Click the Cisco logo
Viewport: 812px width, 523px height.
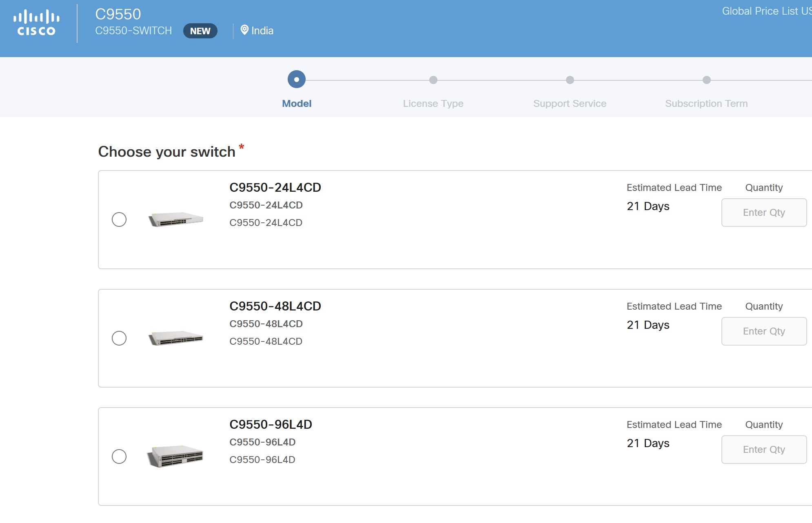pyautogui.click(x=36, y=23)
